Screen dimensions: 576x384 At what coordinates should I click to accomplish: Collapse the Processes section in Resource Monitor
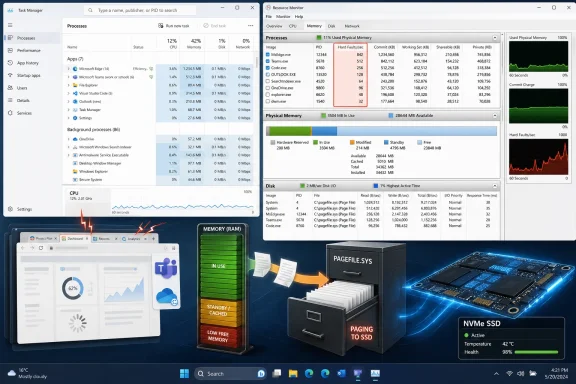click(495, 38)
